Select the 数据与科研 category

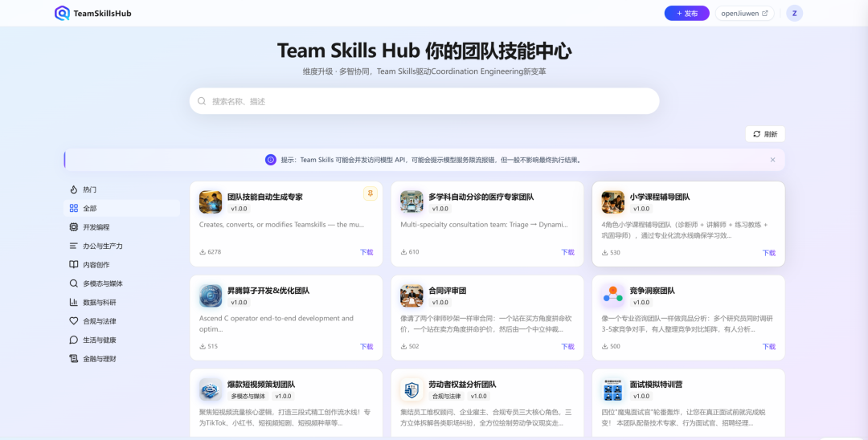click(x=121, y=303)
